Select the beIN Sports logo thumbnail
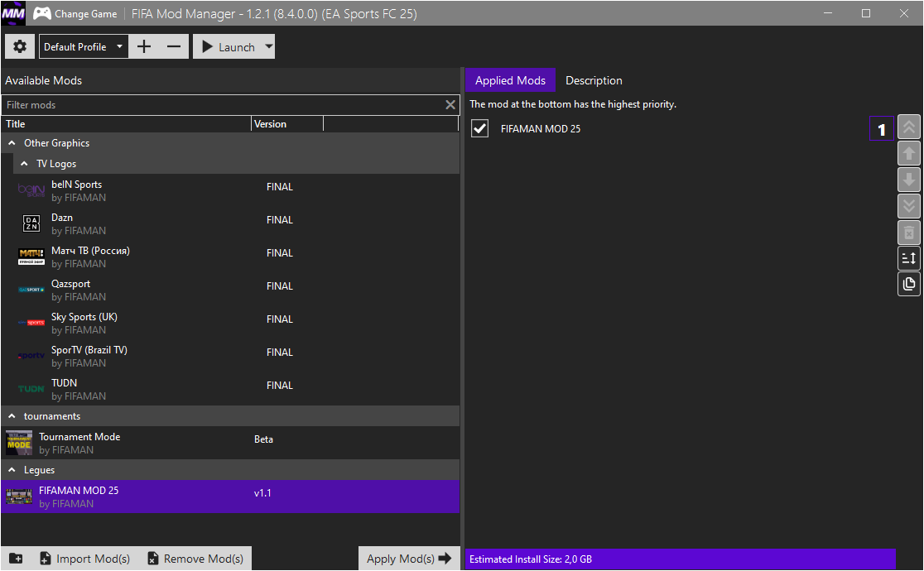The height and width of the screenshot is (571, 924). click(31, 190)
